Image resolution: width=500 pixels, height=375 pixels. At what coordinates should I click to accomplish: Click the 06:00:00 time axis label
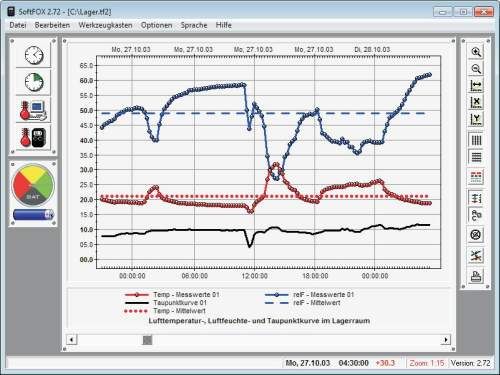pyautogui.click(x=195, y=276)
